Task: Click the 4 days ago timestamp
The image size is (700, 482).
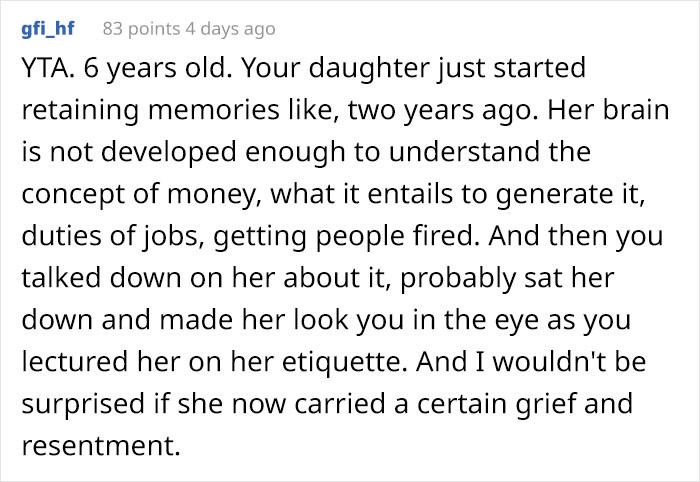Action: coord(230,29)
